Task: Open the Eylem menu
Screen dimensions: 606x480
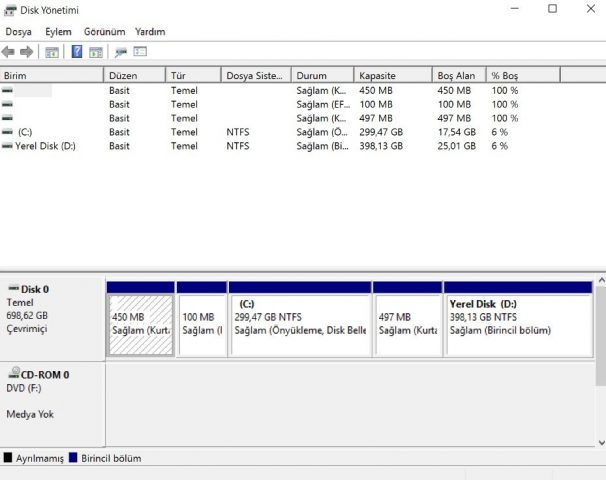Action: (x=58, y=32)
